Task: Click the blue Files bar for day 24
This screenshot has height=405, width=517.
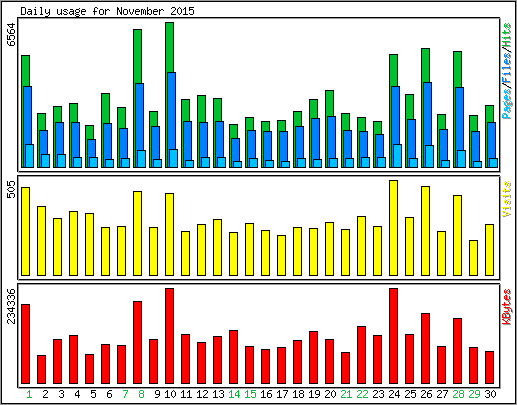Action: tap(395, 115)
